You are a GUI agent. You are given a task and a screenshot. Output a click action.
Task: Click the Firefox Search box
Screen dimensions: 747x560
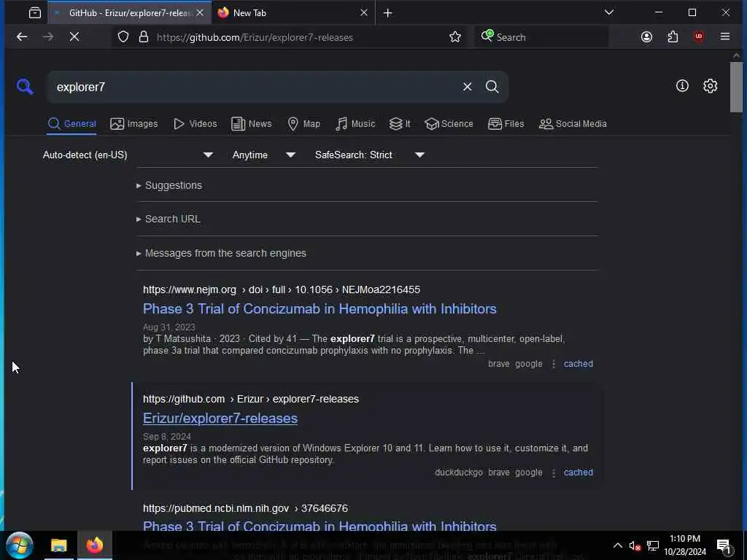coord(542,37)
